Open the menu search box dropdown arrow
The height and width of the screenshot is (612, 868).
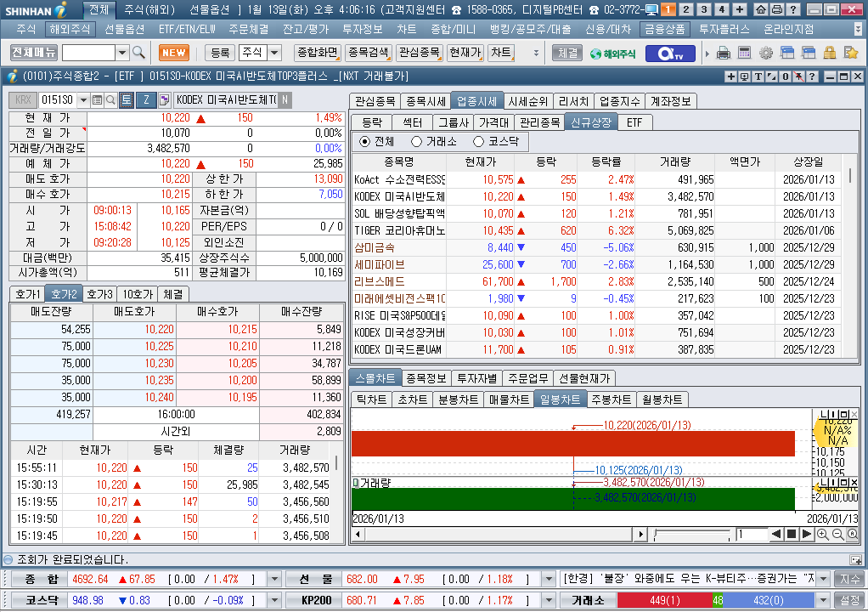click(122, 54)
